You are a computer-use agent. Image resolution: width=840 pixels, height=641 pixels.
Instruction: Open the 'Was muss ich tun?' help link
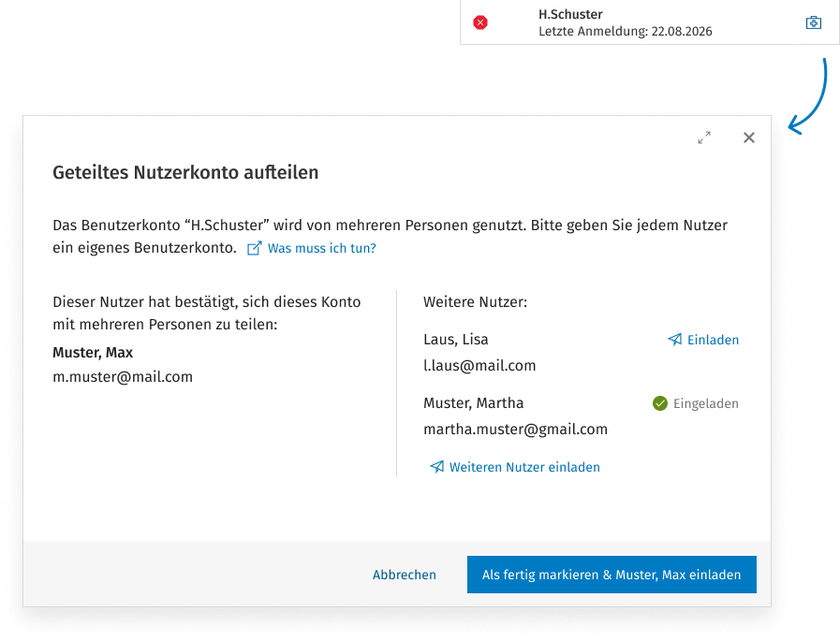click(321, 249)
